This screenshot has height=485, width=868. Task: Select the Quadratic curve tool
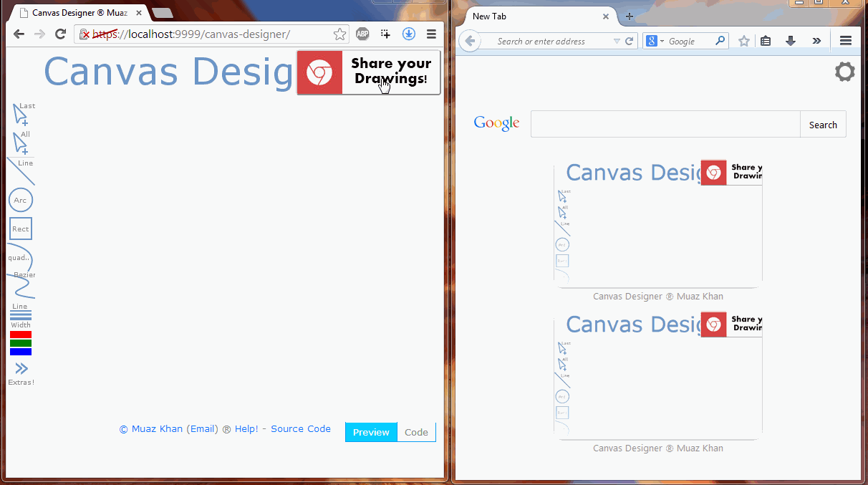[x=19, y=257]
